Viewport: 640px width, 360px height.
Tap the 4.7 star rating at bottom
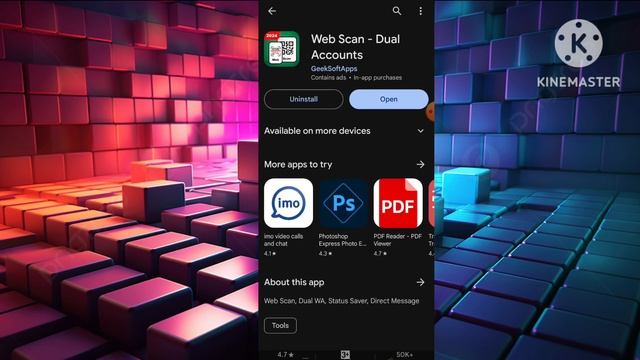(285, 355)
